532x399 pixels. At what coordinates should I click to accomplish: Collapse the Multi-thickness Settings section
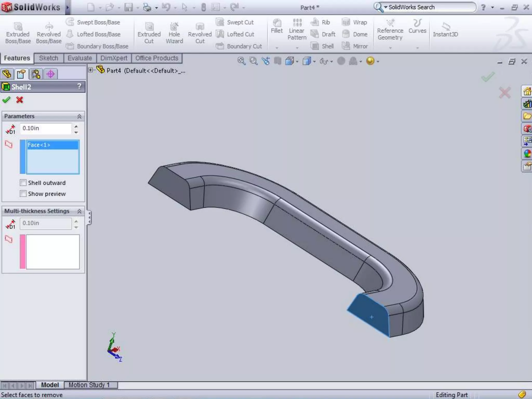(x=79, y=211)
